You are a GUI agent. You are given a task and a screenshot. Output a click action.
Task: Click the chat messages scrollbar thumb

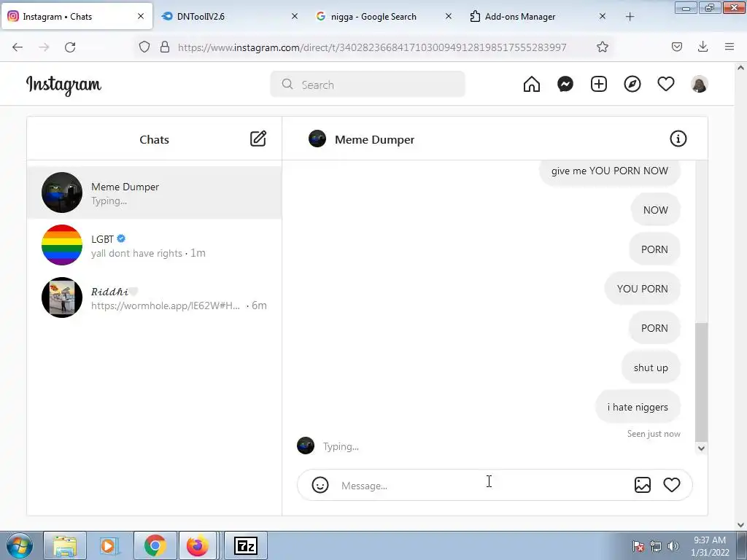click(701, 382)
